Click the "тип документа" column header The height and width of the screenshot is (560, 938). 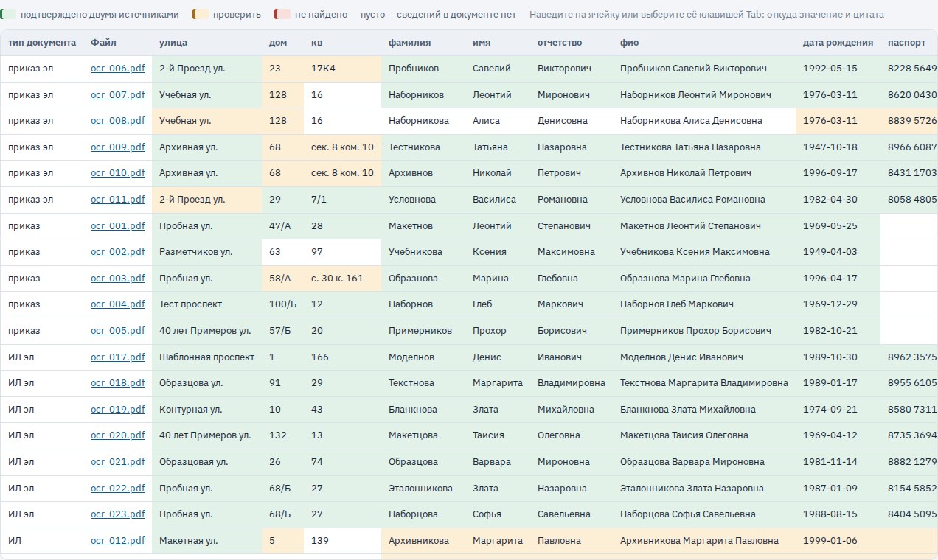click(42, 43)
